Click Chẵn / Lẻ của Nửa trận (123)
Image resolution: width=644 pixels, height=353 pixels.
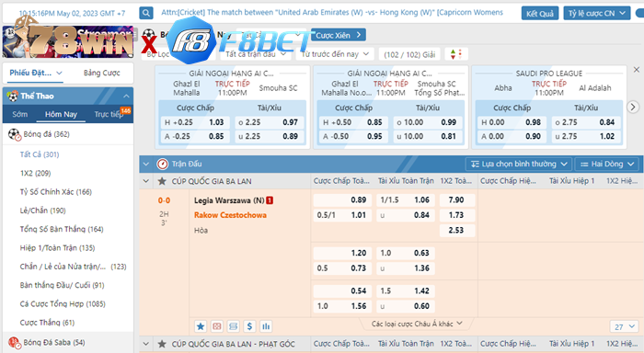(x=73, y=267)
